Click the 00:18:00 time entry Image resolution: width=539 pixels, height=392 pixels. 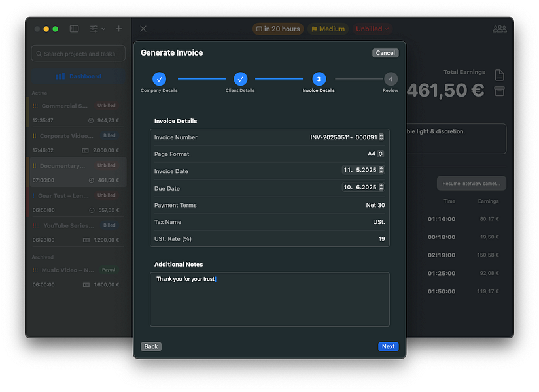[442, 237]
